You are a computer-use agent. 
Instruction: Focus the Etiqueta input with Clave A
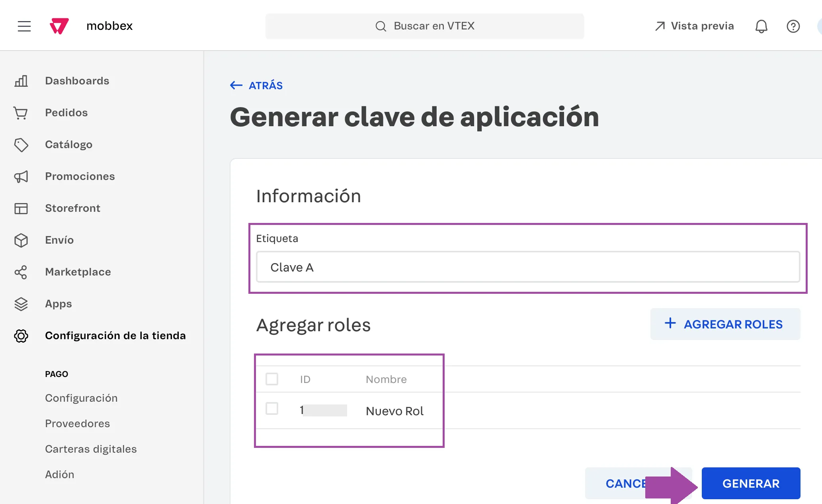coord(528,267)
